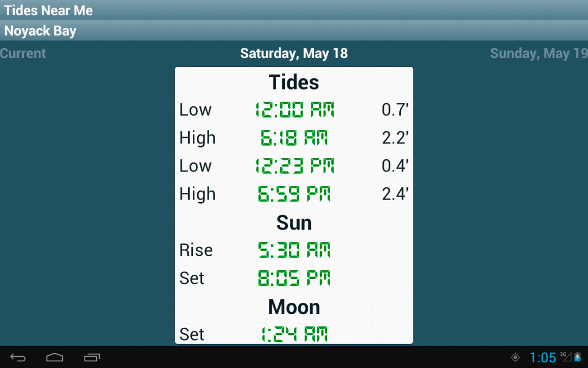The image size is (588, 368).
Task: Open the Noyack Bay location bar
Action: click(x=294, y=31)
